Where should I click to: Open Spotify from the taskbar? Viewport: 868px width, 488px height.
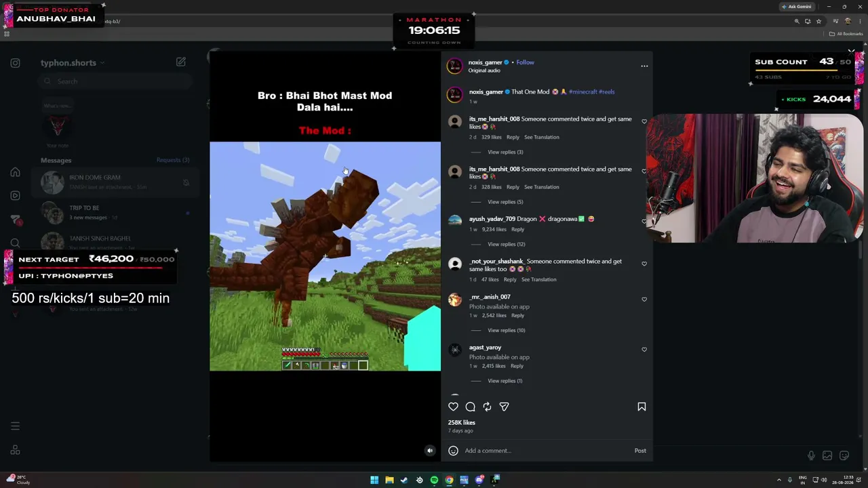point(434,480)
